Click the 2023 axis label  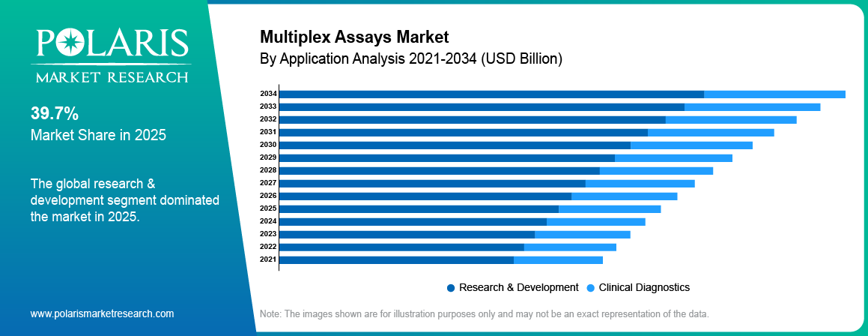click(268, 233)
